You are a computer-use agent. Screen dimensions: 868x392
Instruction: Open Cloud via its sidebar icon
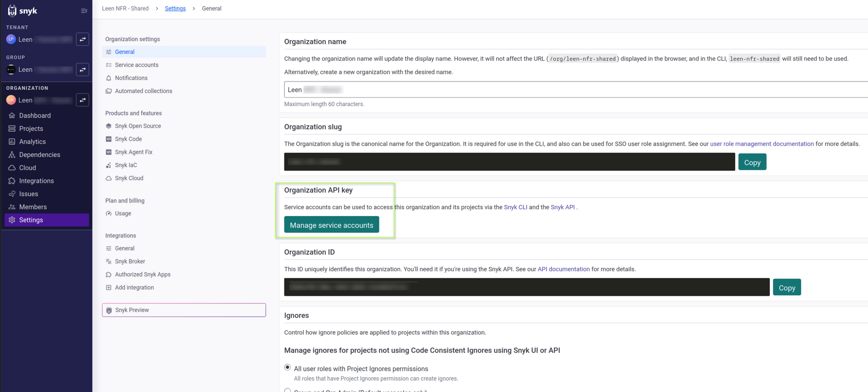pos(12,167)
